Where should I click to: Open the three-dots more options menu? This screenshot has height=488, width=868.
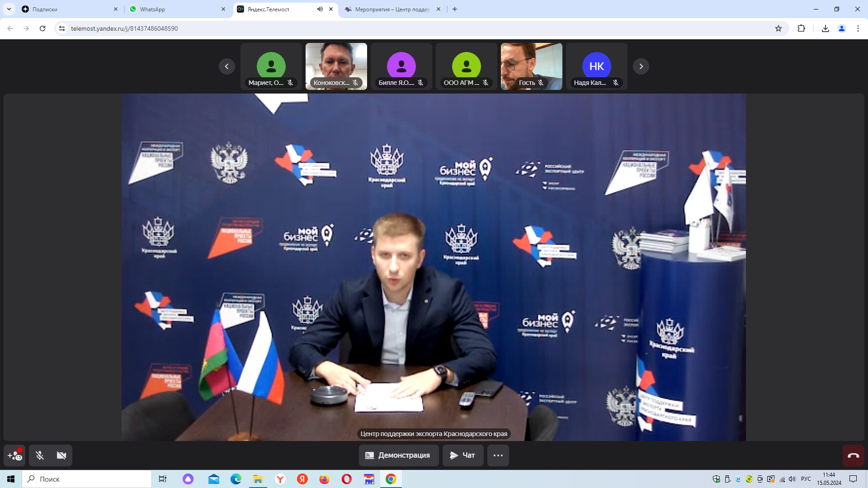point(498,455)
